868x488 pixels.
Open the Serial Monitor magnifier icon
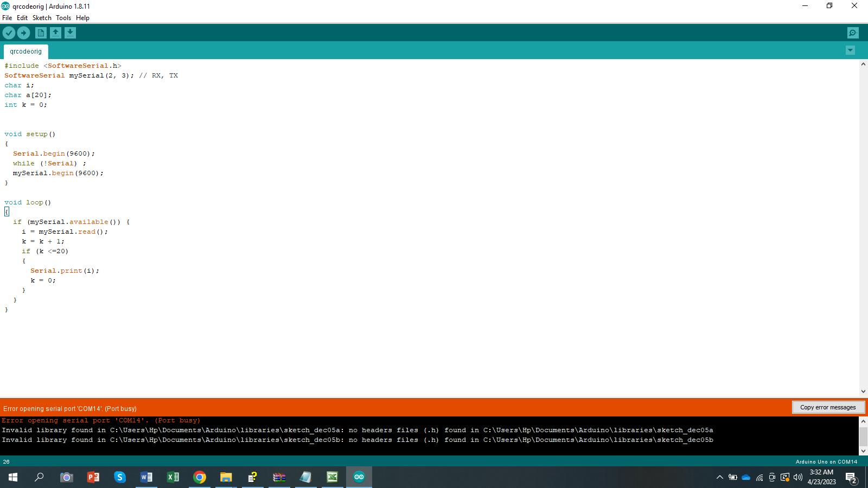pyautogui.click(x=853, y=33)
